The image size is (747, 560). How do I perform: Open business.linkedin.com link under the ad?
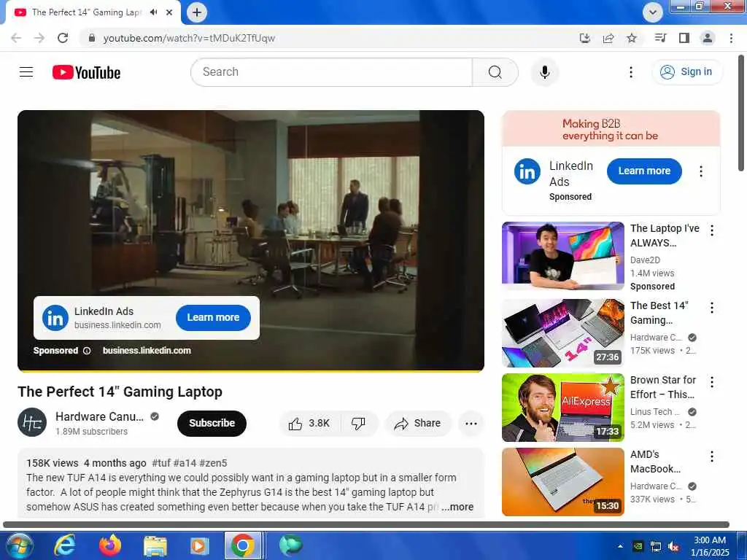tap(147, 351)
